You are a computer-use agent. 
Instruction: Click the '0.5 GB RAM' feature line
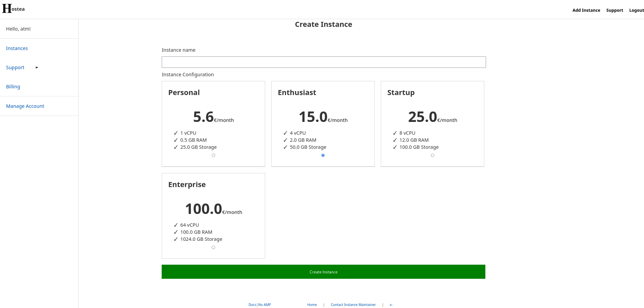tap(193, 140)
